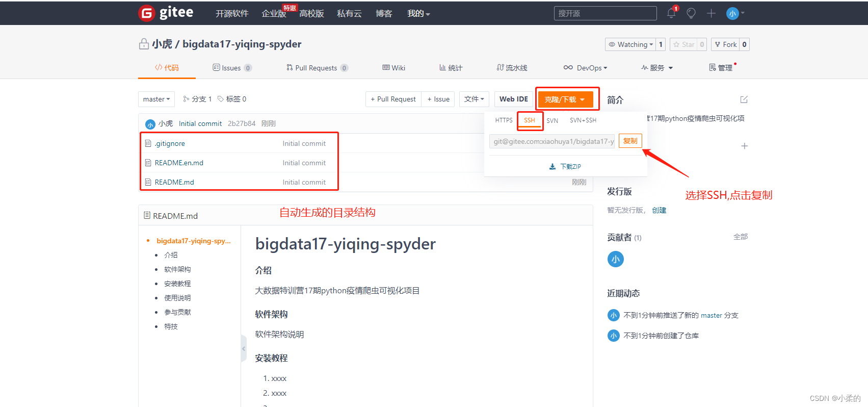868x407 pixels.
Task: Toggle the 克隆/下载 dropdown button
Action: coord(565,99)
